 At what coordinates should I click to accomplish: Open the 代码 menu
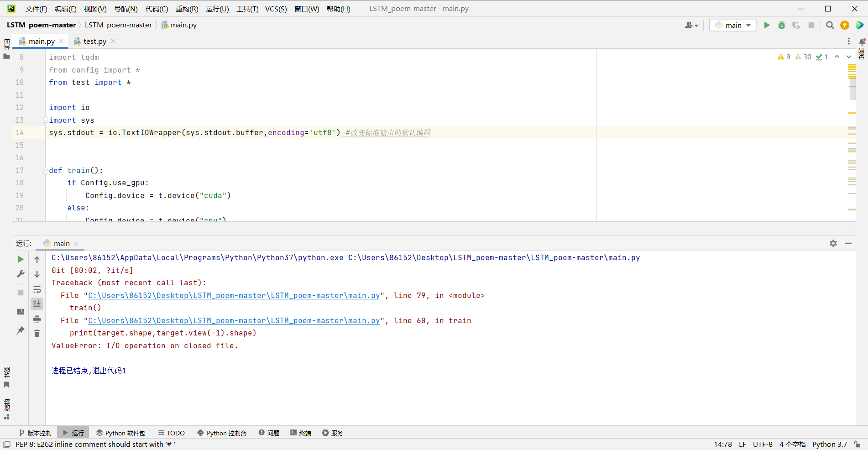coord(157,9)
